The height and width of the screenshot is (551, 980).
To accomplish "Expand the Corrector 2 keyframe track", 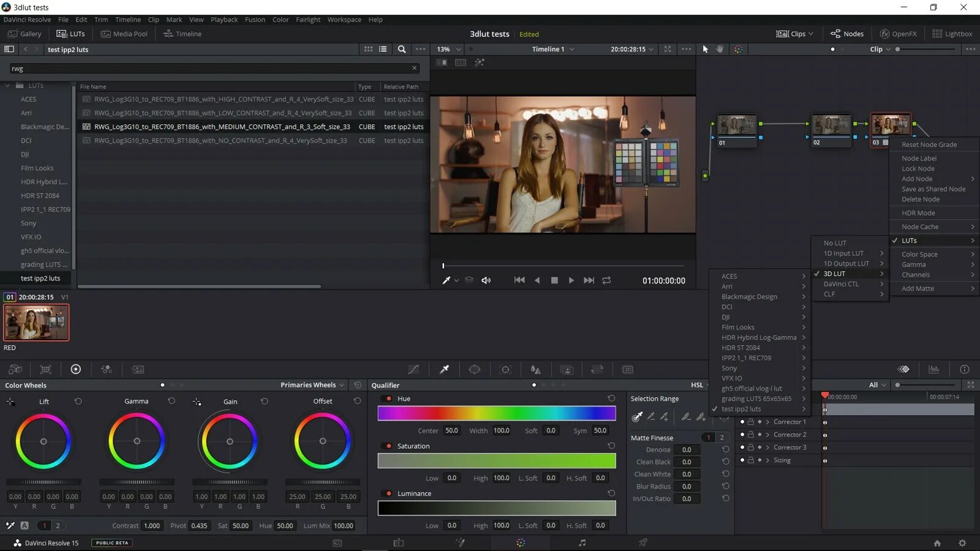I will (767, 435).
